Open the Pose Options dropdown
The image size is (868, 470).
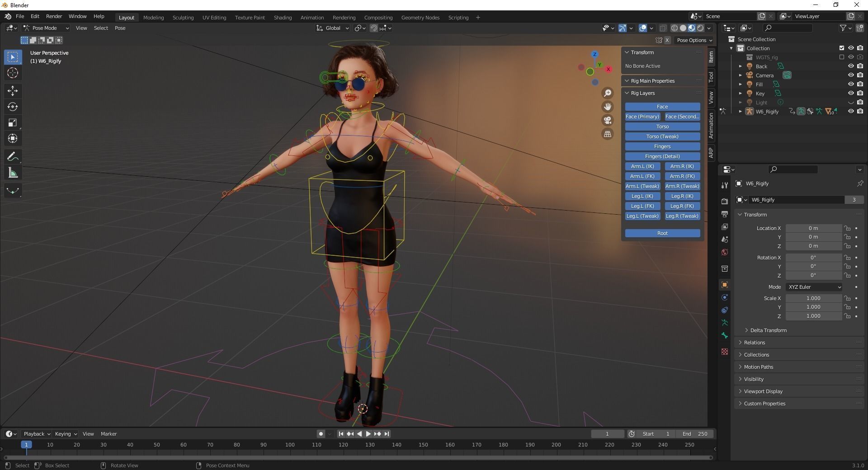694,40
